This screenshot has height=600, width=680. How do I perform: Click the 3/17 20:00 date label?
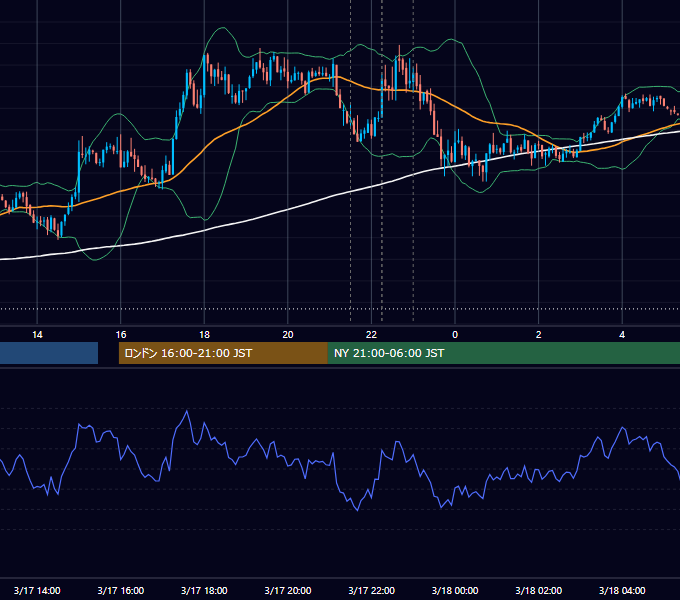coord(288,590)
